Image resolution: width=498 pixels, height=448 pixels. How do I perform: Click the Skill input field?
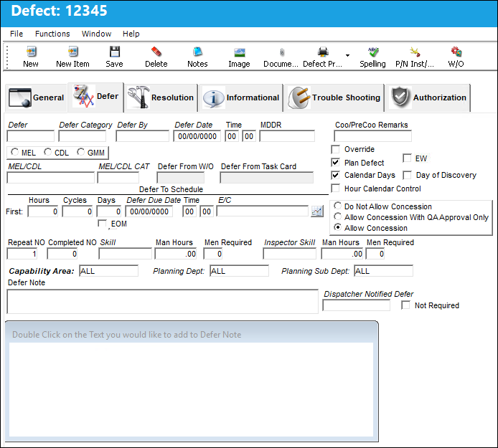pos(125,254)
